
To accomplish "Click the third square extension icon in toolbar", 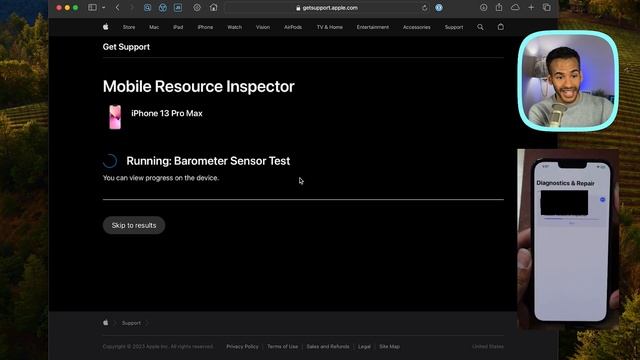I will click(178, 7).
